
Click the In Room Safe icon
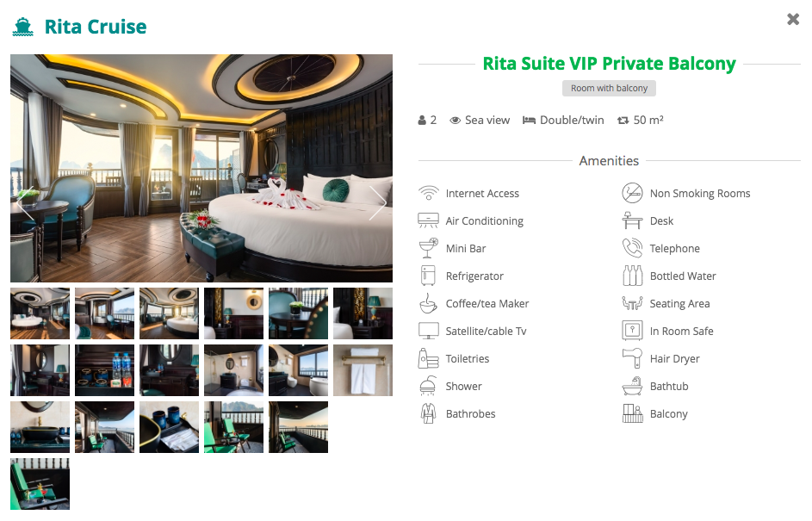[632, 331]
